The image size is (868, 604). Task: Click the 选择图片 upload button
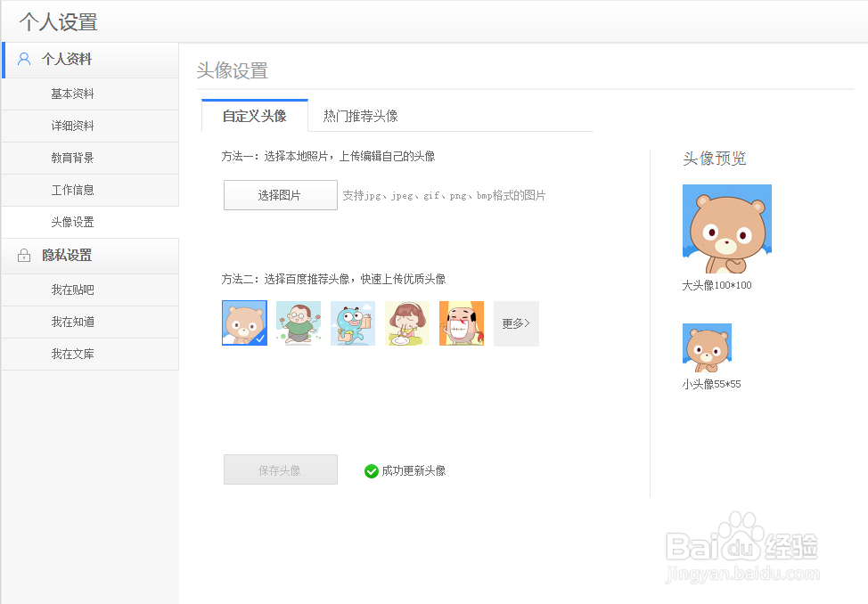(x=281, y=195)
